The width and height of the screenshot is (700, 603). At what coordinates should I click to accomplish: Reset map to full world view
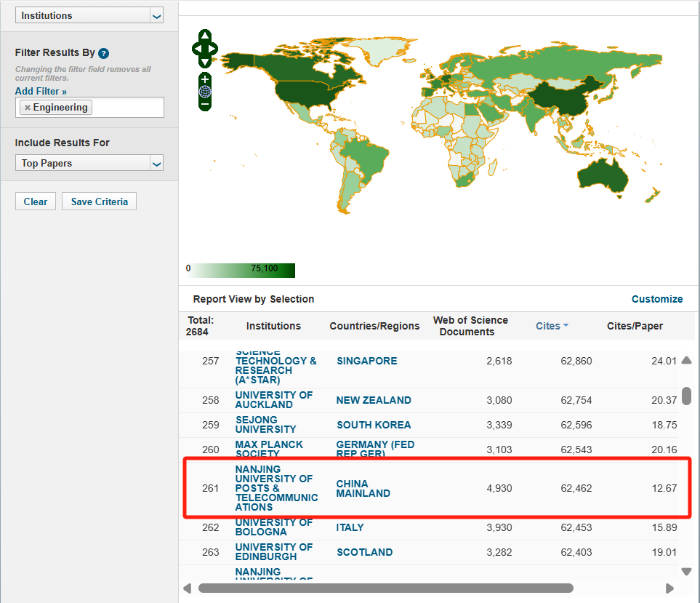205,92
